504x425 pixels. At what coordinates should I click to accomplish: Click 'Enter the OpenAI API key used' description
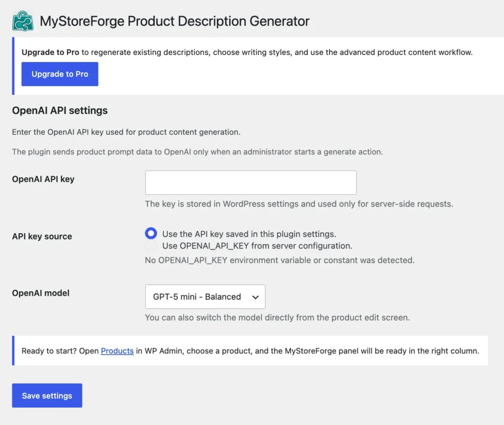[126, 132]
